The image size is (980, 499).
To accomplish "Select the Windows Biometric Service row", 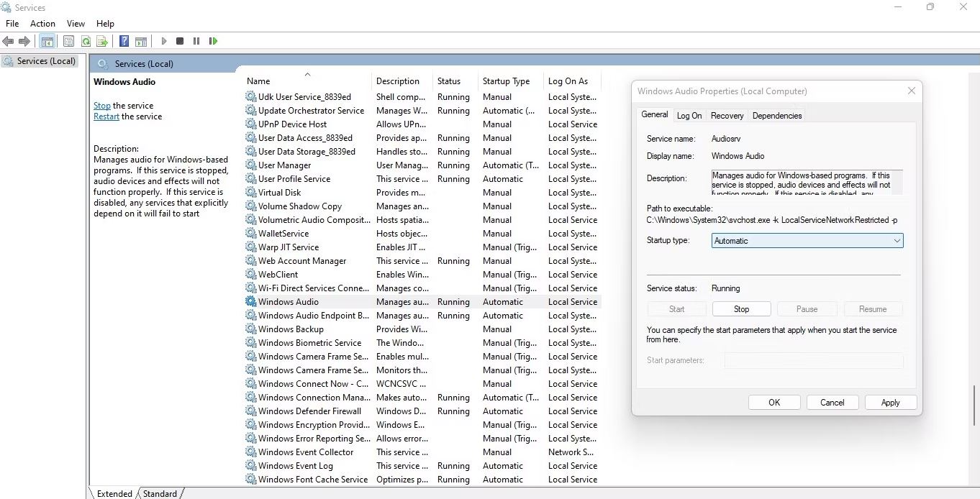I will coord(422,343).
